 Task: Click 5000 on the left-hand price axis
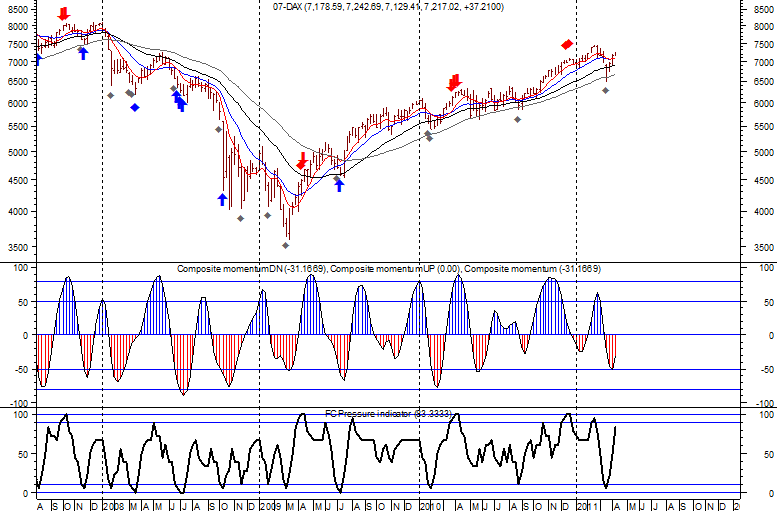tap(18, 152)
